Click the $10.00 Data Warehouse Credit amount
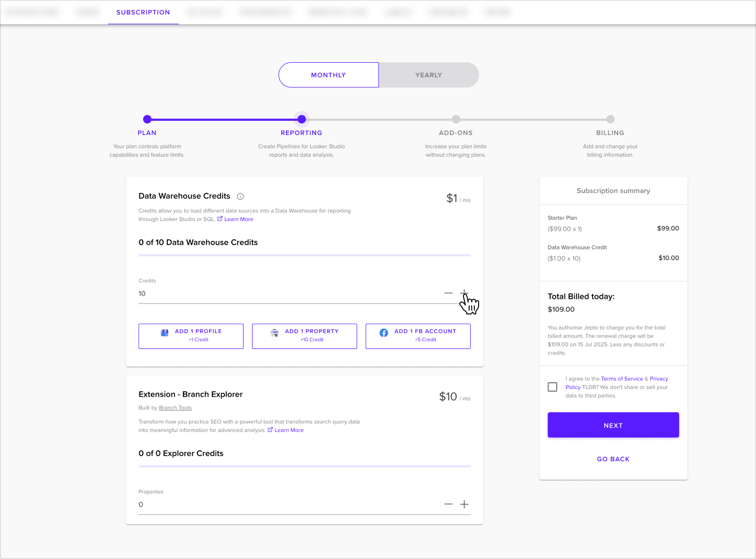Screen dimensions: 756x559 click(669, 258)
